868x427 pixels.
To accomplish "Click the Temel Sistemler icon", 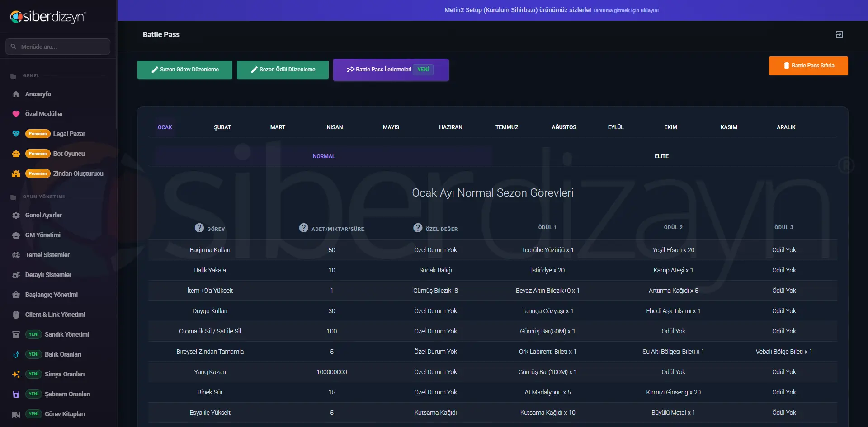I will [x=16, y=255].
